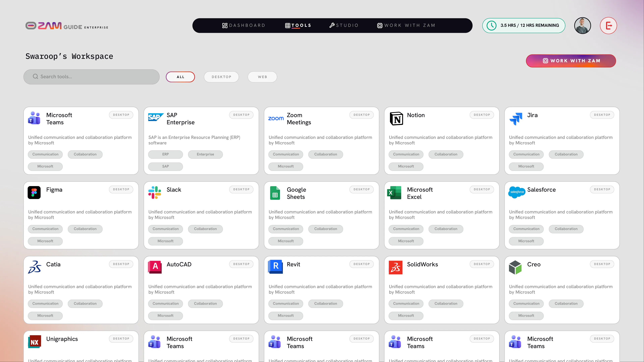The image size is (644, 362).
Task: Click the DESKTOP badge on Catia card
Action: click(121, 264)
